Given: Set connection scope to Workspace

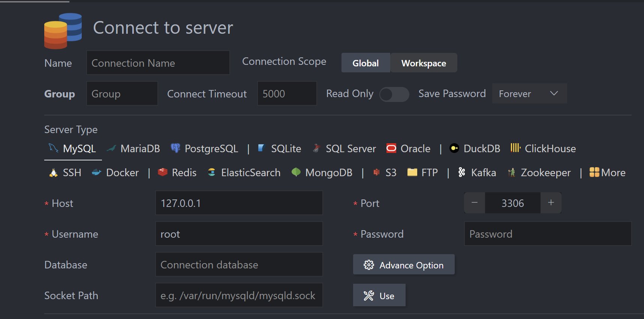Looking at the screenshot, I should tap(424, 63).
